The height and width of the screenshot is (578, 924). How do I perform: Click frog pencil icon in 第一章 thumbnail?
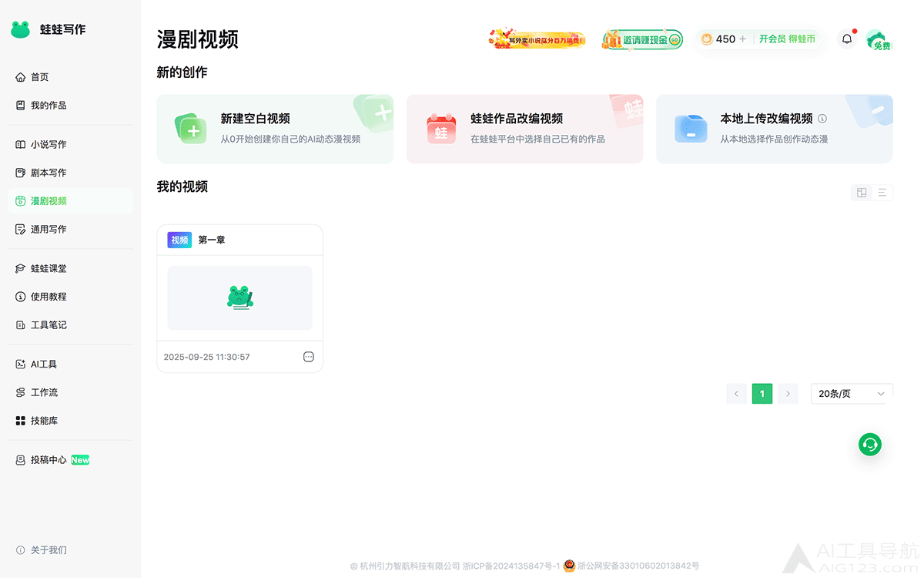[240, 297]
